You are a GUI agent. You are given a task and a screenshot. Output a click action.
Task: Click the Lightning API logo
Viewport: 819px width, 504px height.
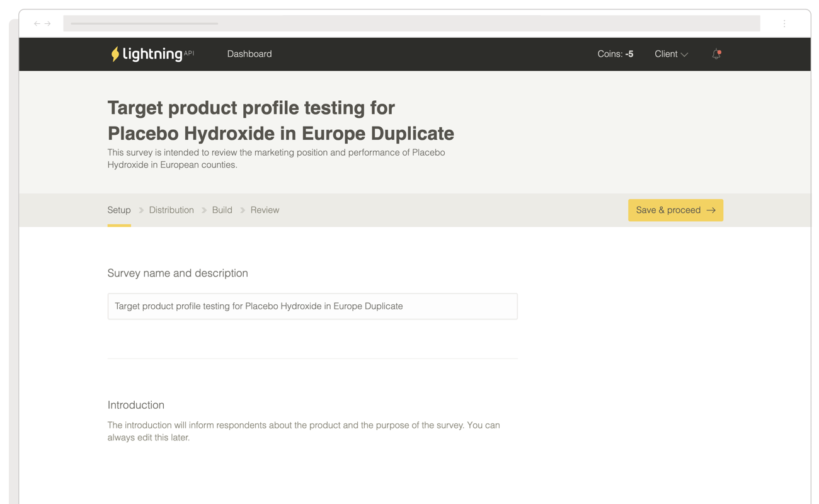coord(152,54)
